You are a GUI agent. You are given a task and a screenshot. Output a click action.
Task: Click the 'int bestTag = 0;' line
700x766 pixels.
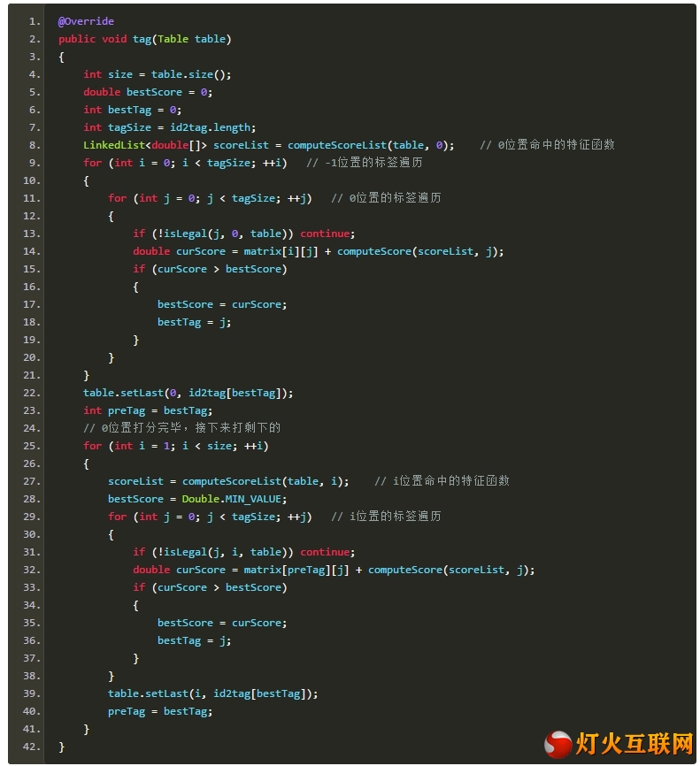pos(132,110)
